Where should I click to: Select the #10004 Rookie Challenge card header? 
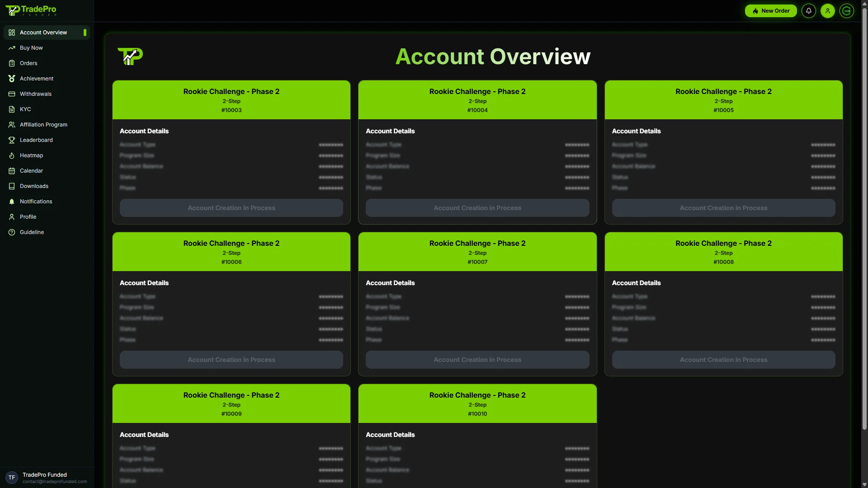coord(477,100)
